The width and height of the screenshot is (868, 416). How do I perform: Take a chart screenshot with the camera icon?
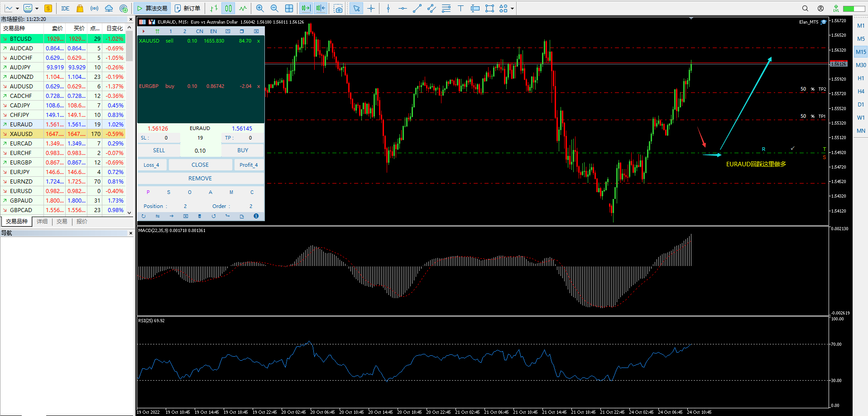(339, 8)
